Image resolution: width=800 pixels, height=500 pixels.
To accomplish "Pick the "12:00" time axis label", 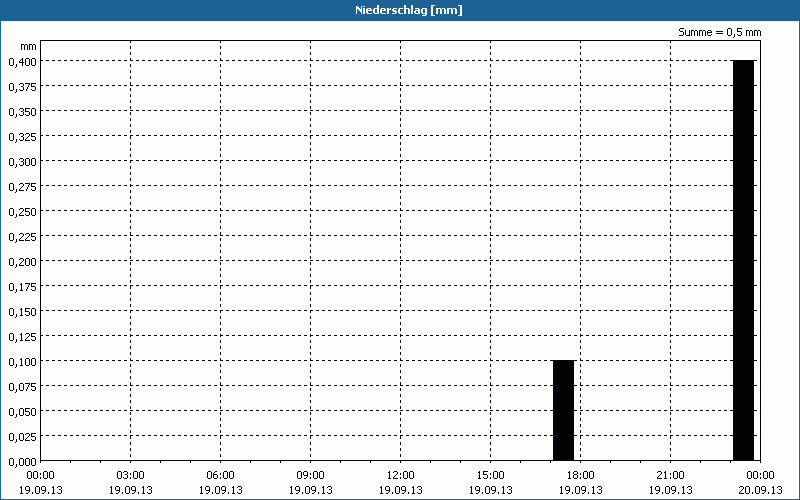I will (401, 475).
